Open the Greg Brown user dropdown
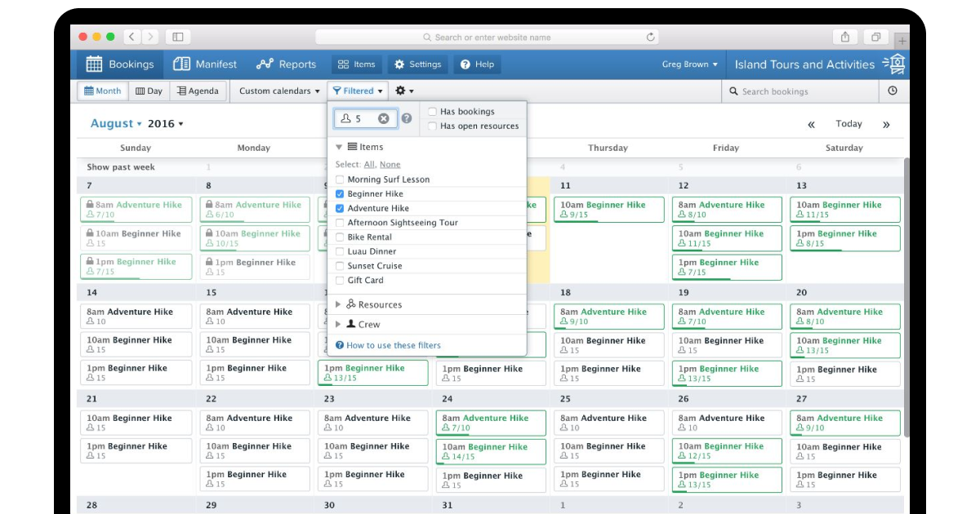Viewport: 980px width, 514px height. (x=690, y=64)
